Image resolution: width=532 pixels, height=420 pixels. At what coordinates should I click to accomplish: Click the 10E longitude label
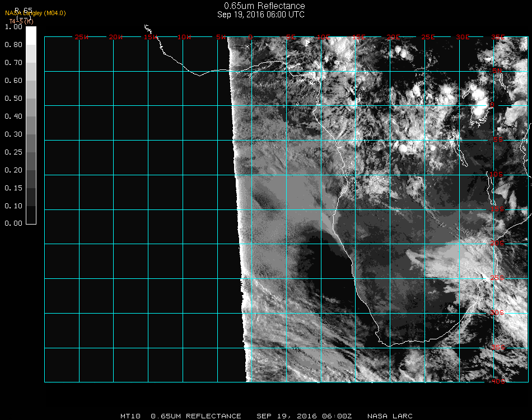[x=324, y=37]
